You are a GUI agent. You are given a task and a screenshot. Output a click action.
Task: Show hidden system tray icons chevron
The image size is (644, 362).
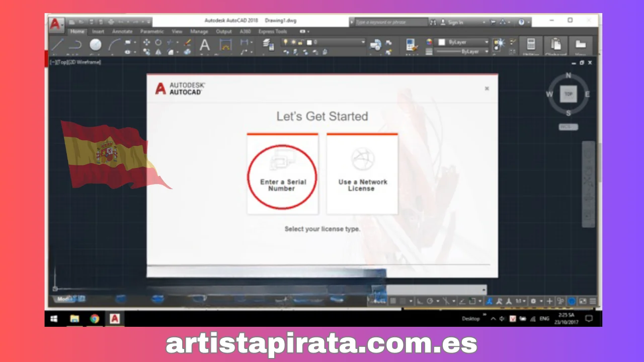494,319
